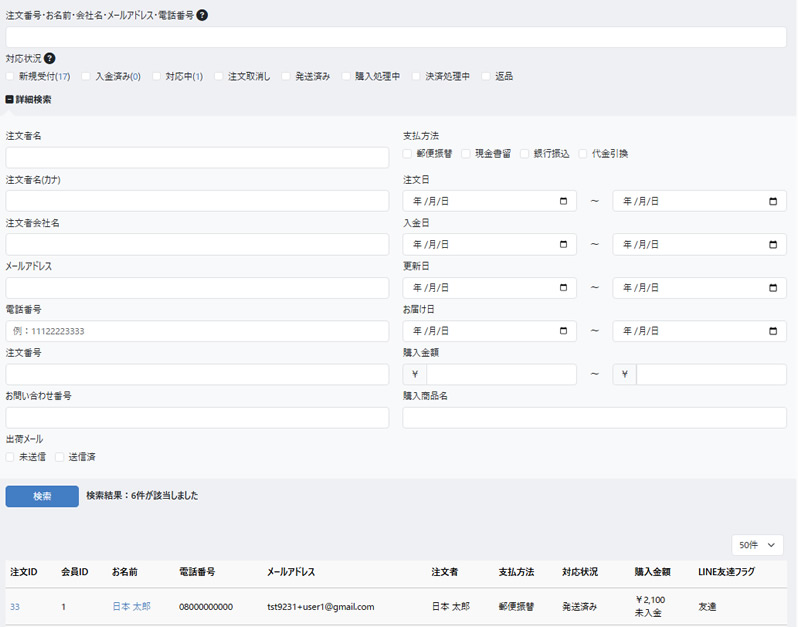Check the 銀行振込 payment method checkbox
Viewport: 798px width, 627px height.
tap(524, 154)
